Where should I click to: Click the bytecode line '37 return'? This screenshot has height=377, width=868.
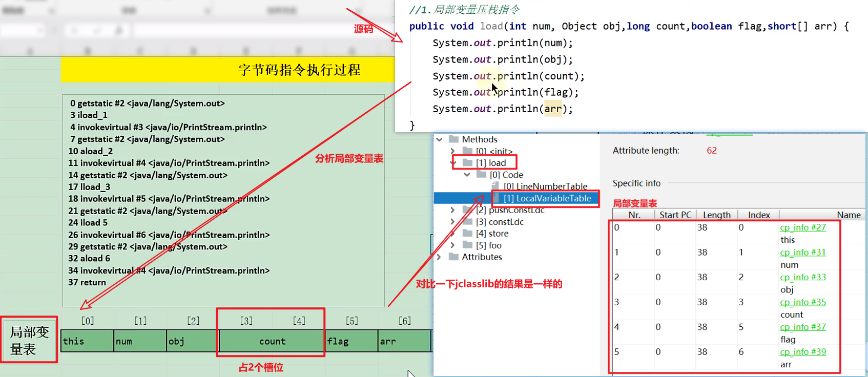(x=87, y=282)
